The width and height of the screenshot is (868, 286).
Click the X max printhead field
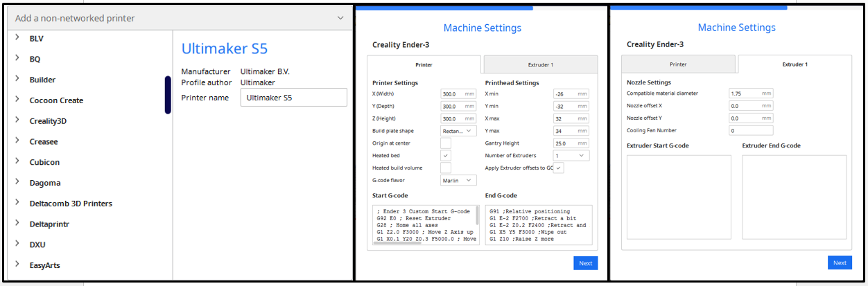[x=571, y=118]
